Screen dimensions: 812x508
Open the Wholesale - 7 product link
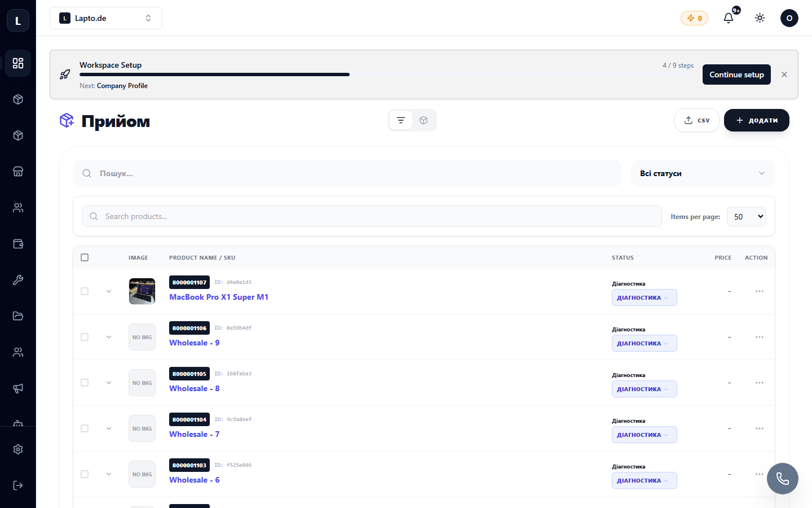coord(195,434)
